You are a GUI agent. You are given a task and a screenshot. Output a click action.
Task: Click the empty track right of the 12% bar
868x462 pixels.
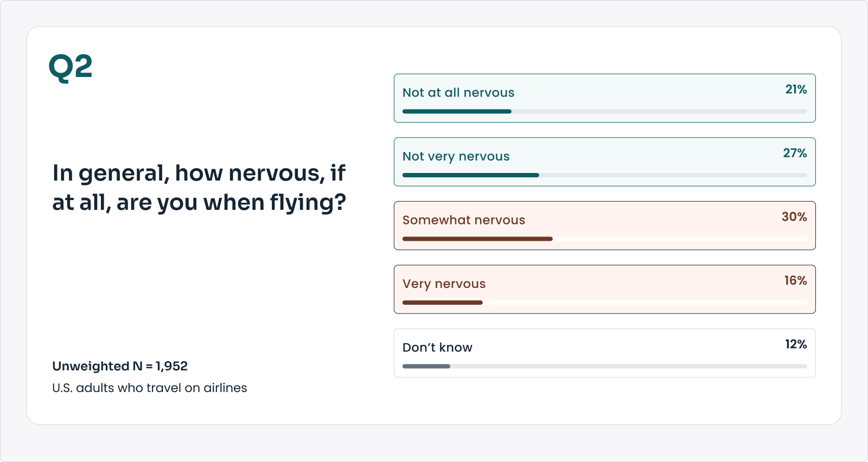[x=628, y=367]
